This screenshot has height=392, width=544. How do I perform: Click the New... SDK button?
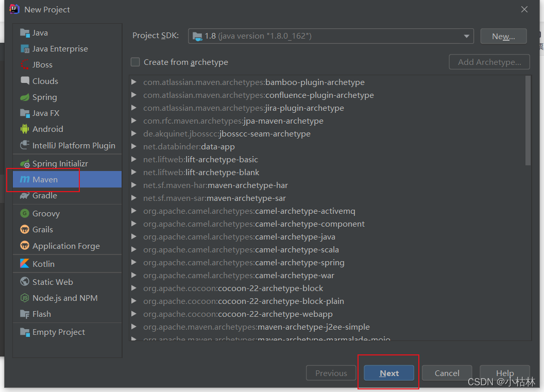point(503,37)
